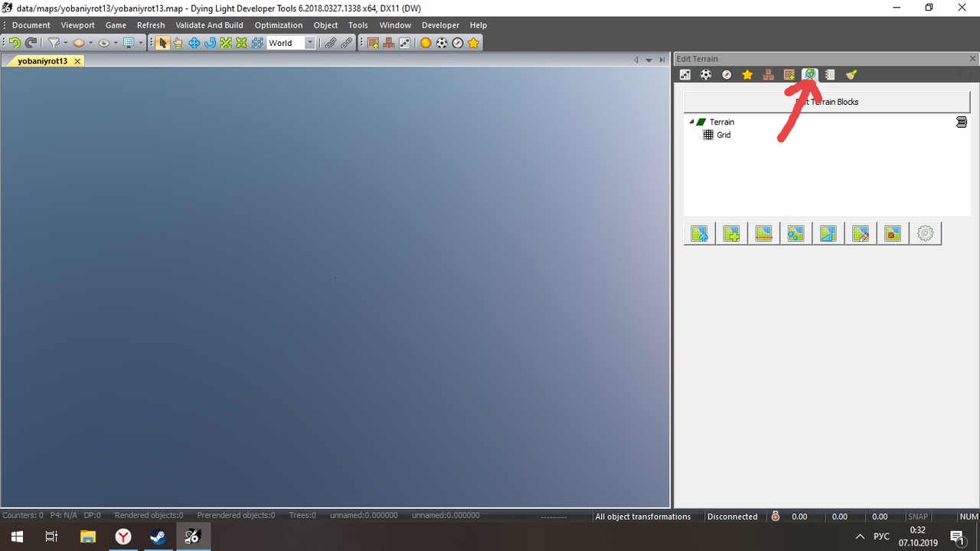Open the Validate And Build menu

[x=210, y=25]
